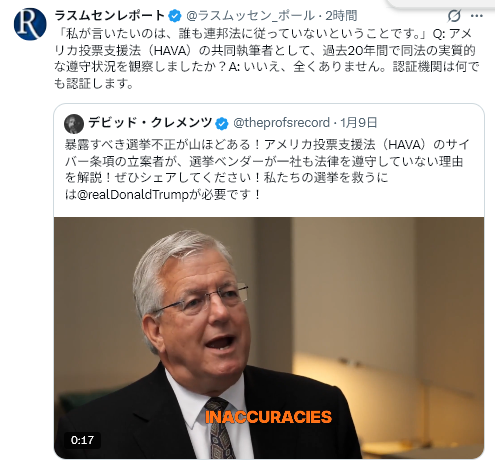Play the video of the gray-haired man
The height and width of the screenshot is (466, 495).
(x=269, y=338)
